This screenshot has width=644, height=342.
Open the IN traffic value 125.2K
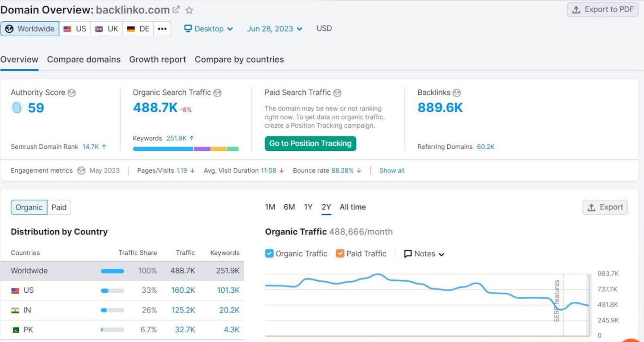click(x=183, y=310)
